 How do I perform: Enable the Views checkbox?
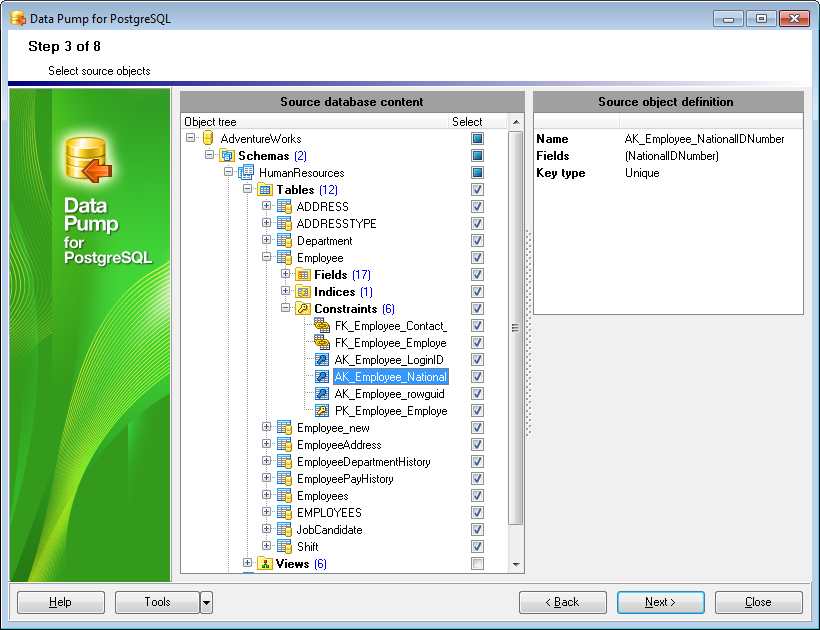pyautogui.click(x=477, y=563)
